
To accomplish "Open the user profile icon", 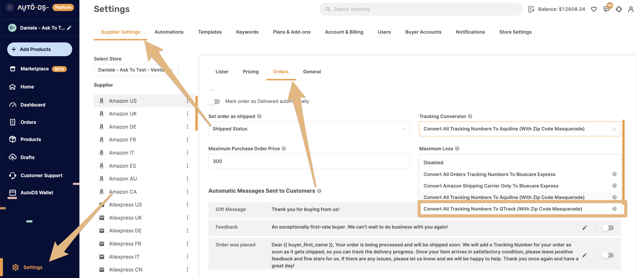I will 631,9.
